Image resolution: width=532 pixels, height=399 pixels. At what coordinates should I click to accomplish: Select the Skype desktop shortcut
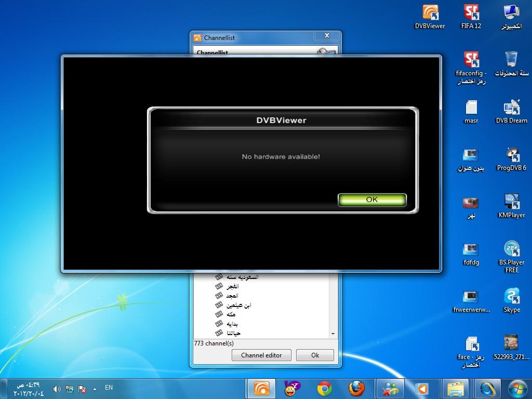[511, 301]
